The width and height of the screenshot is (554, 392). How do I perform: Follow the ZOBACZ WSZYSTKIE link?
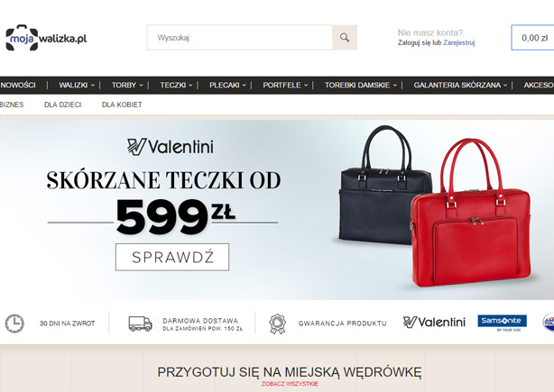click(290, 384)
